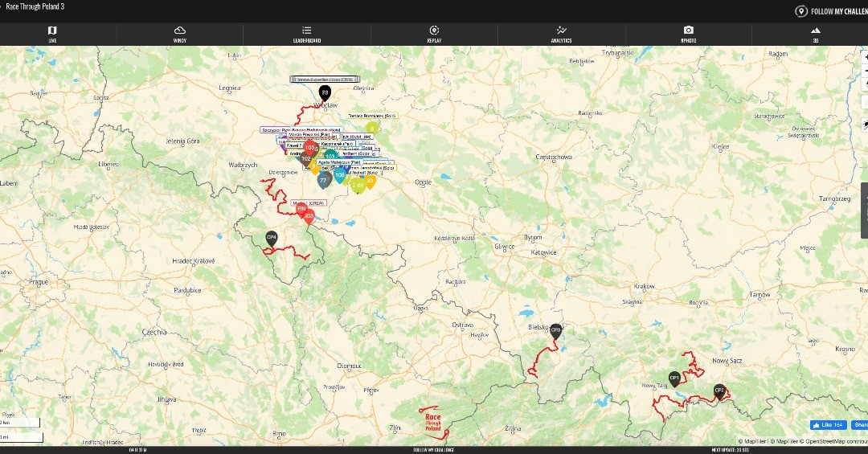Click the 04 H 31 M timer

point(138,450)
